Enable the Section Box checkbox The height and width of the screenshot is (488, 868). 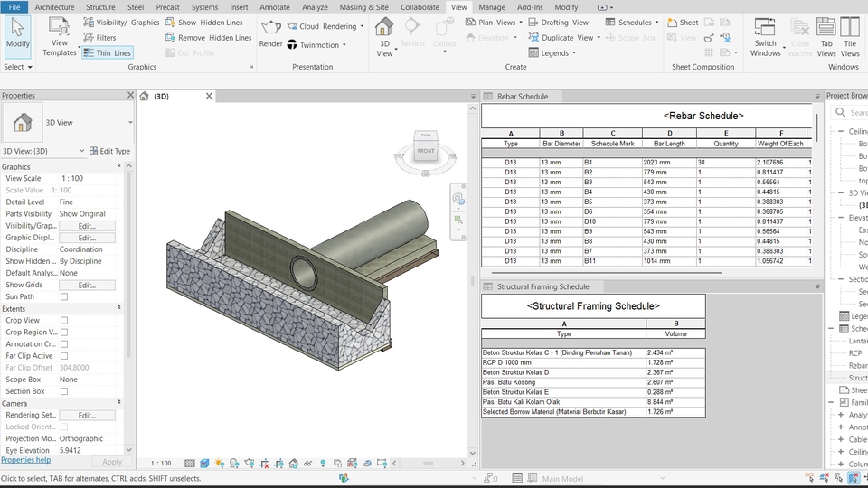tap(64, 391)
